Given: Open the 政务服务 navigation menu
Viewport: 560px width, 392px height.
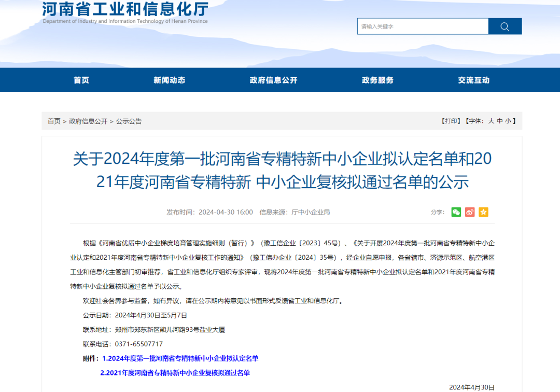Looking at the screenshot, I should pyautogui.click(x=377, y=80).
